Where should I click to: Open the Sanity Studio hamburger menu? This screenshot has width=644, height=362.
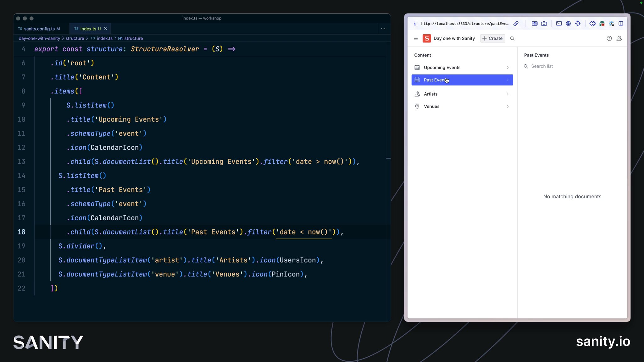pyautogui.click(x=416, y=38)
